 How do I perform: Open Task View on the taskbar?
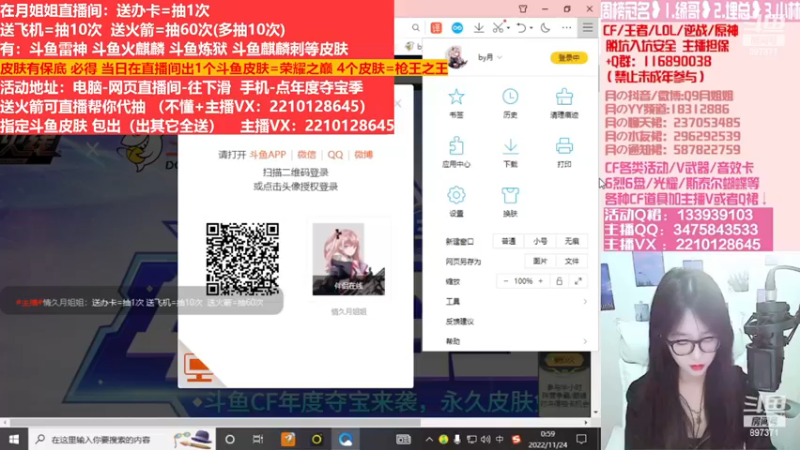click(x=258, y=439)
